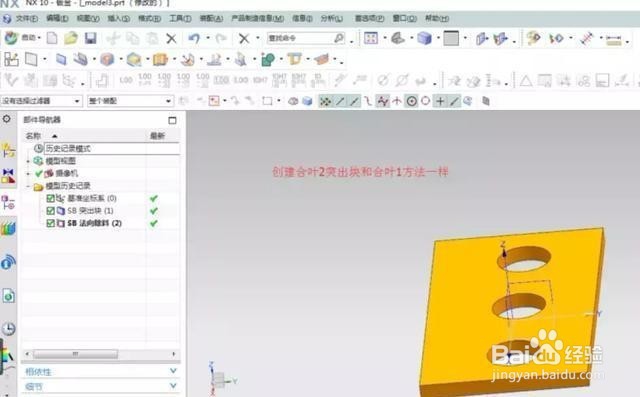Open the 编辑(E) menu

pos(57,18)
